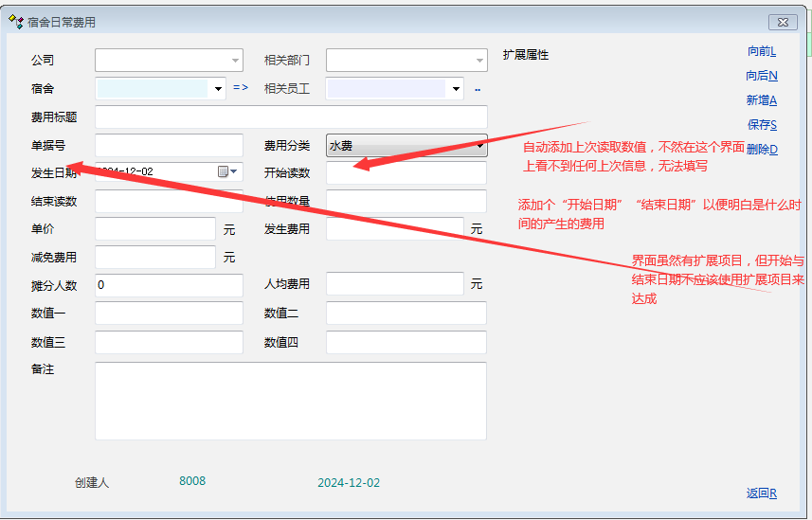Go to previous record with 向前L
The height and width of the screenshot is (520, 812).
tap(762, 51)
